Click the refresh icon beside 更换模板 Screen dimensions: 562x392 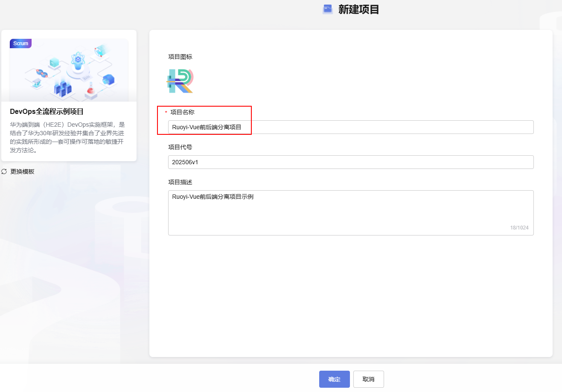coord(4,171)
